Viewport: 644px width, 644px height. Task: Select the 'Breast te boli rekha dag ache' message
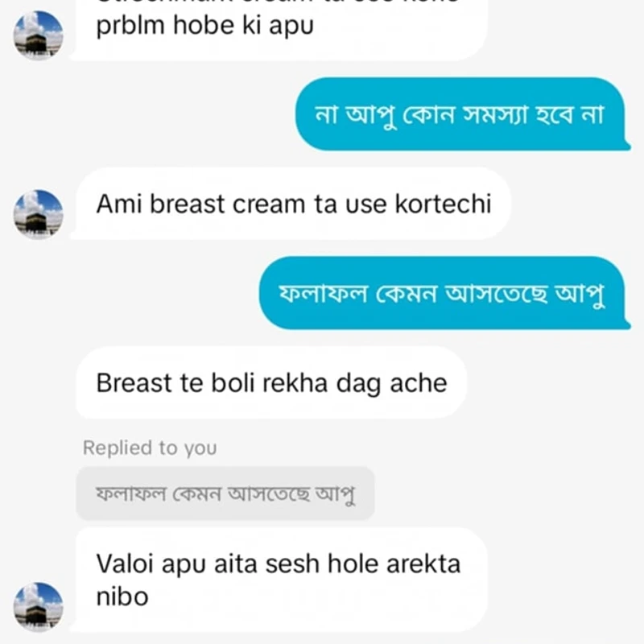(271, 382)
